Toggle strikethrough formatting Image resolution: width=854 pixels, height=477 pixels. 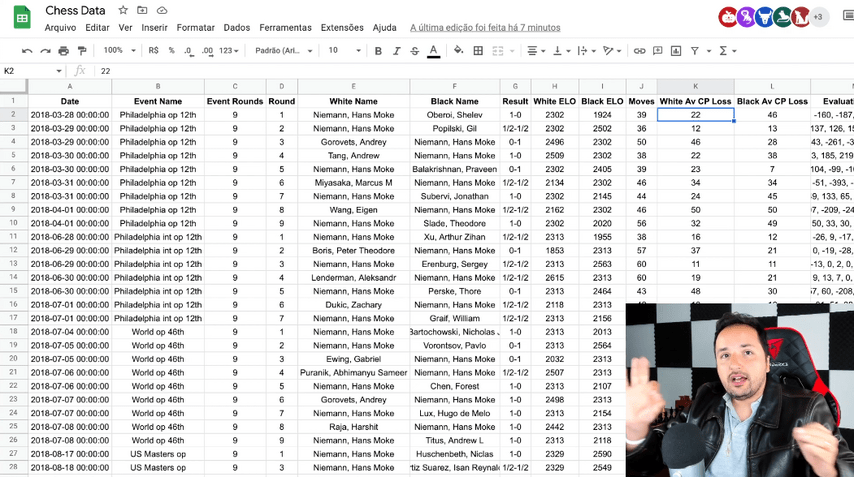[414, 51]
